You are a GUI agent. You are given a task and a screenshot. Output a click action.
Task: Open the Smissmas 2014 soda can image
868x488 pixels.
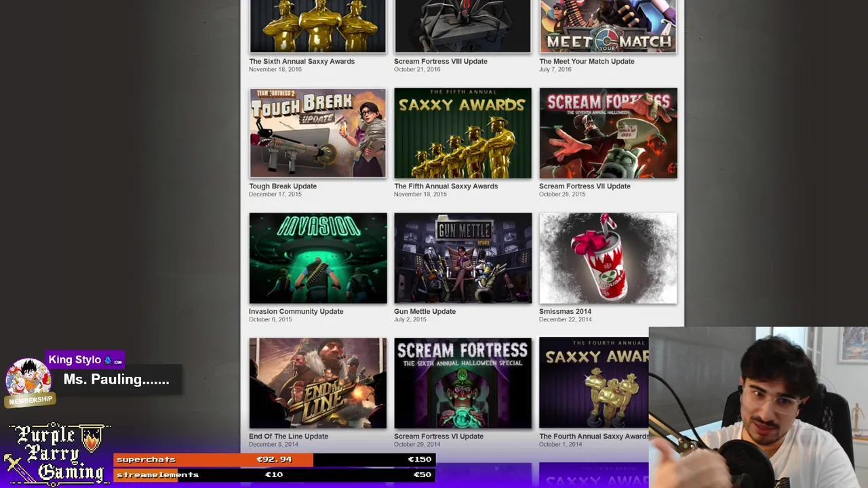(x=608, y=258)
